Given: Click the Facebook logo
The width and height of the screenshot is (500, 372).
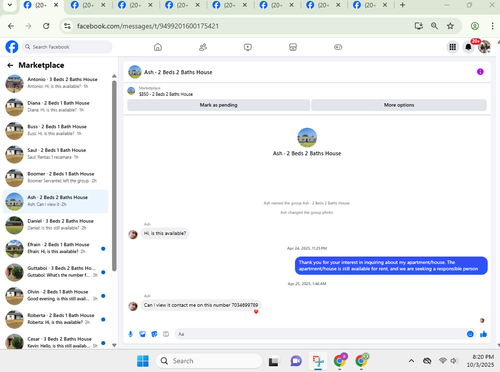Looking at the screenshot, I should [x=12, y=47].
